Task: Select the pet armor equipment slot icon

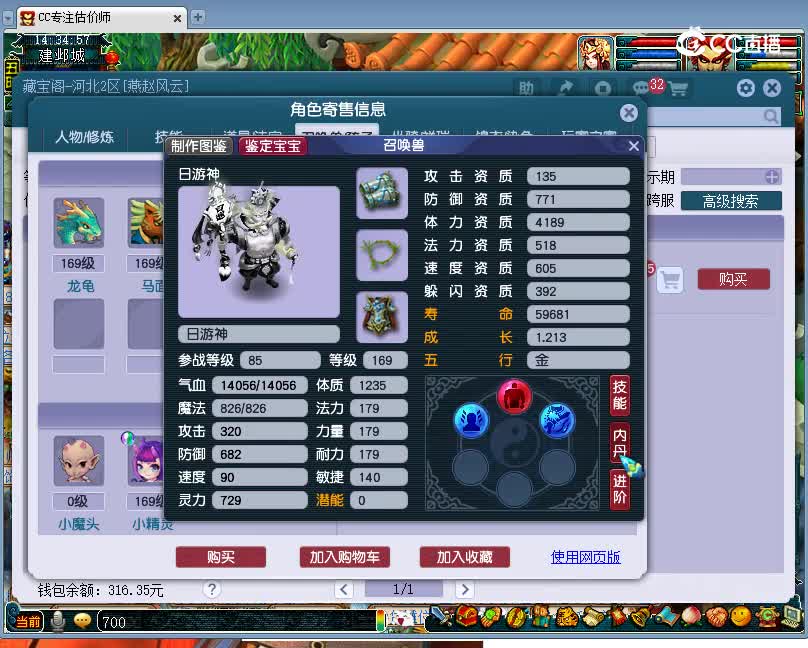Action: 382,317
